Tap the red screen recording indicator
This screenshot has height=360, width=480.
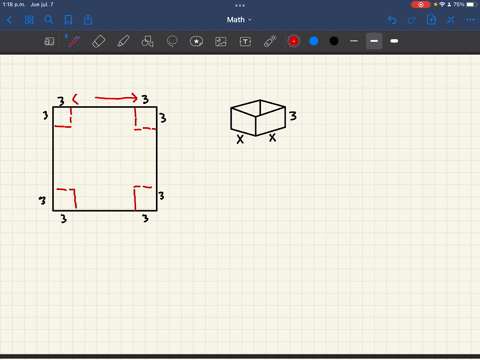pos(420,5)
